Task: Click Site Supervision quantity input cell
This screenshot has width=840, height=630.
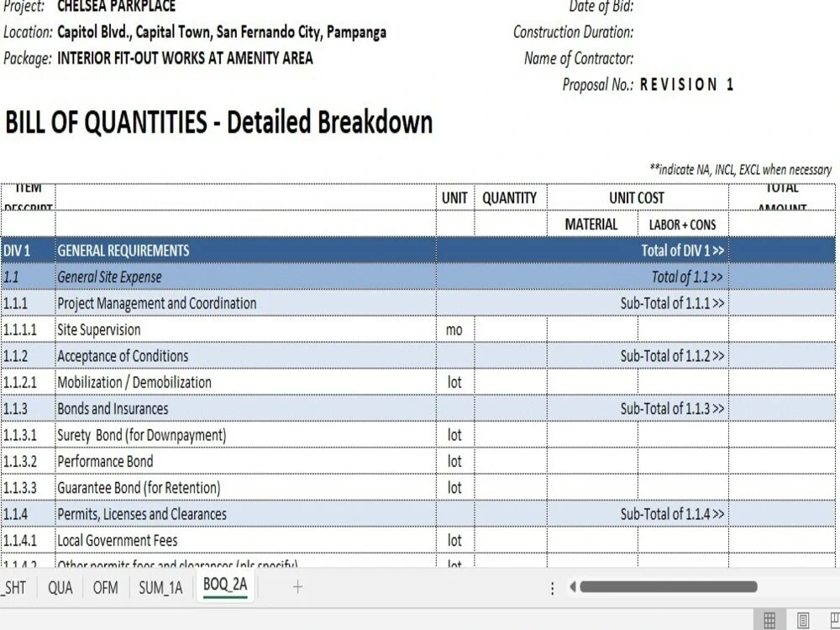Action: tap(511, 329)
